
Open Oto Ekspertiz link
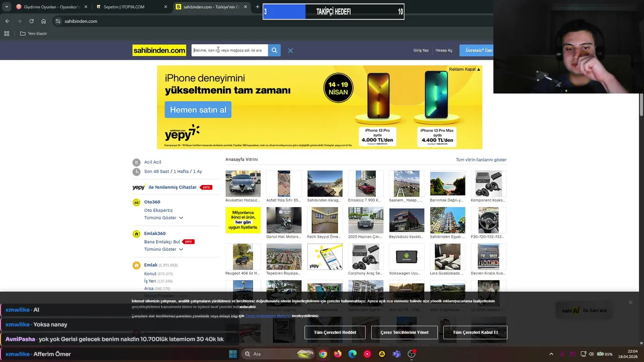point(158,210)
